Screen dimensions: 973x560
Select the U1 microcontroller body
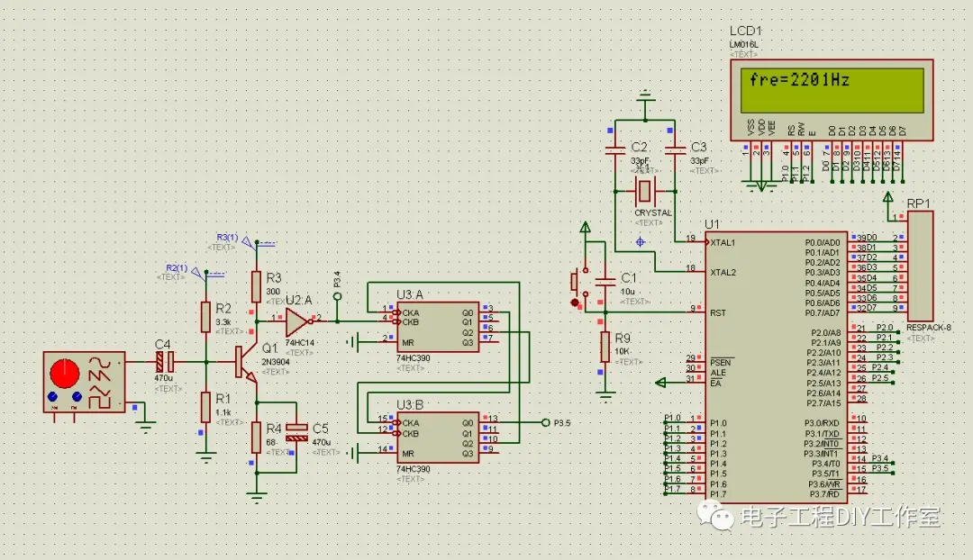coord(776,367)
